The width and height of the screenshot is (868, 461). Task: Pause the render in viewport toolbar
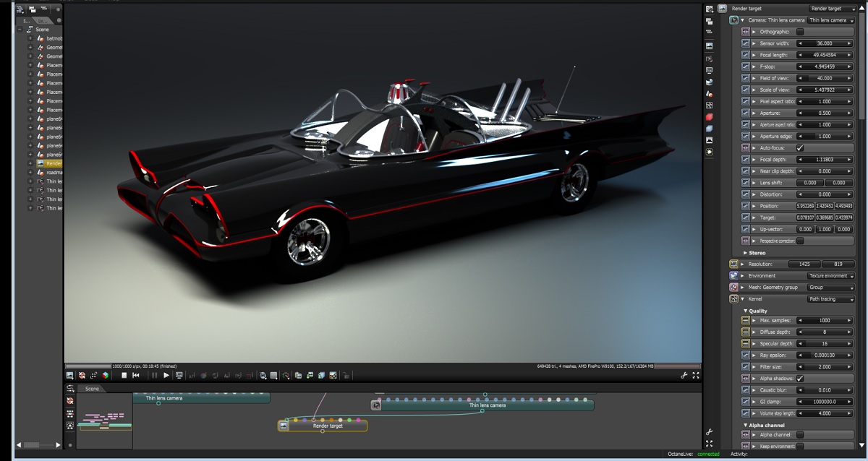coord(154,375)
